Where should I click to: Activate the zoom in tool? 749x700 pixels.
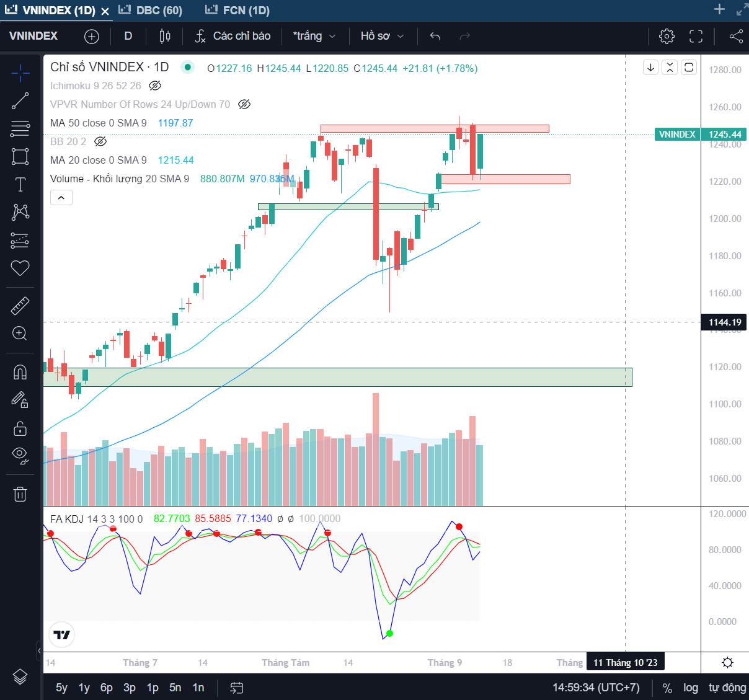tap(20, 334)
